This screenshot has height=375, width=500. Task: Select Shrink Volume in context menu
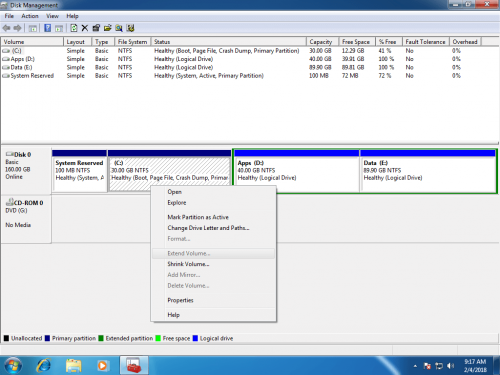pyautogui.click(x=213, y=264)
